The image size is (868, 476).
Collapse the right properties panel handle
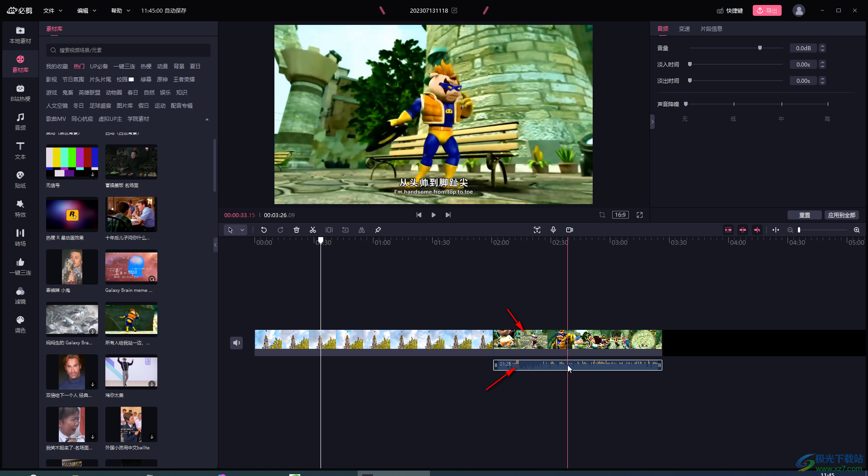point(652,121)
